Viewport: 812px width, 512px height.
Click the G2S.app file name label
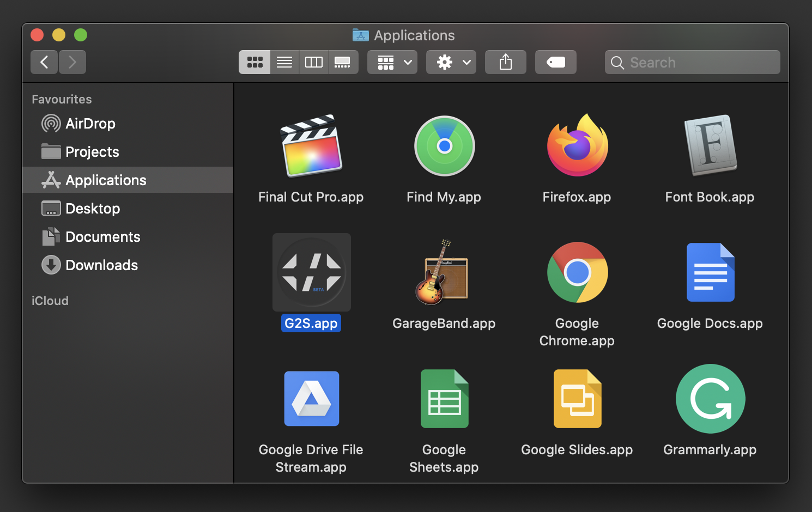point(311,323)
